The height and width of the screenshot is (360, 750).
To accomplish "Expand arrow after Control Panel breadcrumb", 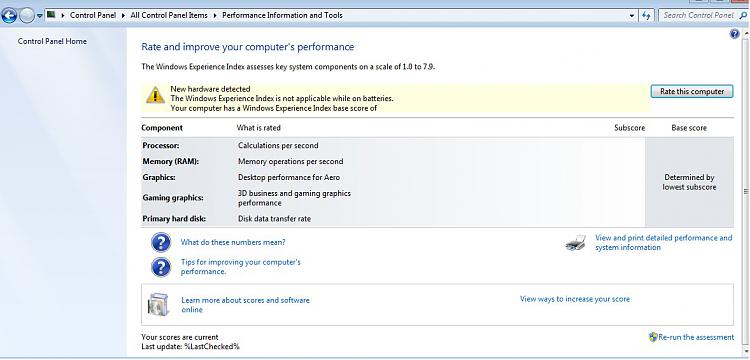I will (x=123, y=15).
